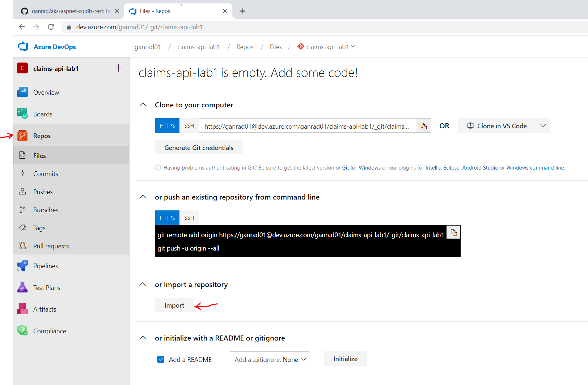Click the claims-api-lab1 project name in sidebar

(56, 68)
